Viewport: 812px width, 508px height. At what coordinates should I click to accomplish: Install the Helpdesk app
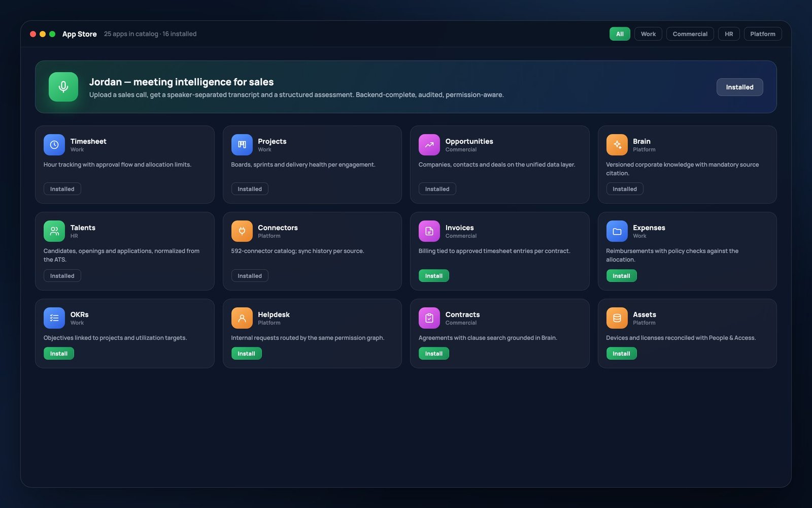coord(246,354)
